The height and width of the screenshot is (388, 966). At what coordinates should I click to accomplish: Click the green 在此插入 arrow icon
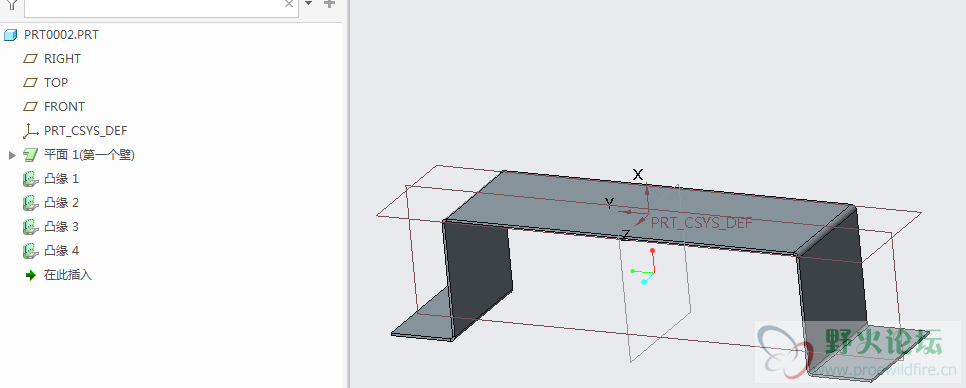(x=30, y=275)
